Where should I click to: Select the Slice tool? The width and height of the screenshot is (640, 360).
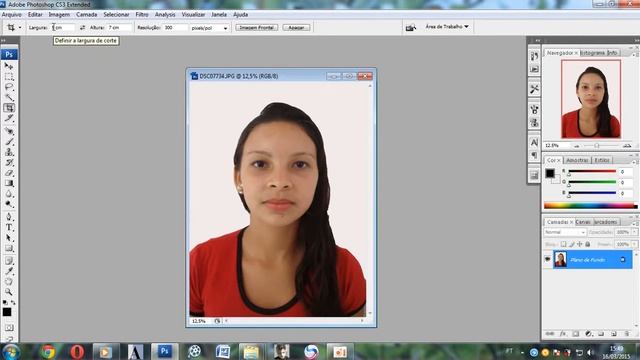point(9,118)
